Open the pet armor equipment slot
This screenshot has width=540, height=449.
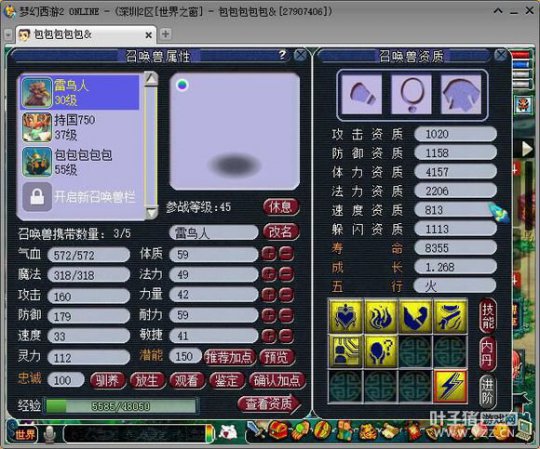pos(461,94)
